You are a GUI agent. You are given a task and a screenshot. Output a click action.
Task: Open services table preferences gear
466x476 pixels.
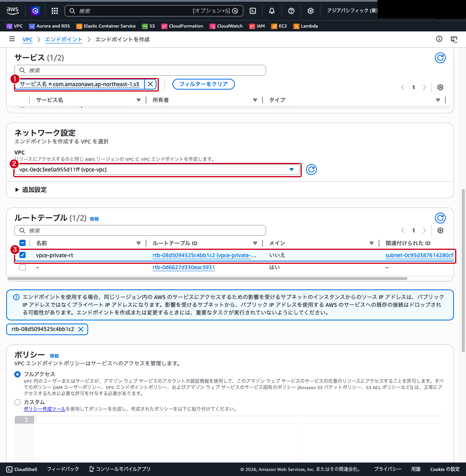coord(440,87)
